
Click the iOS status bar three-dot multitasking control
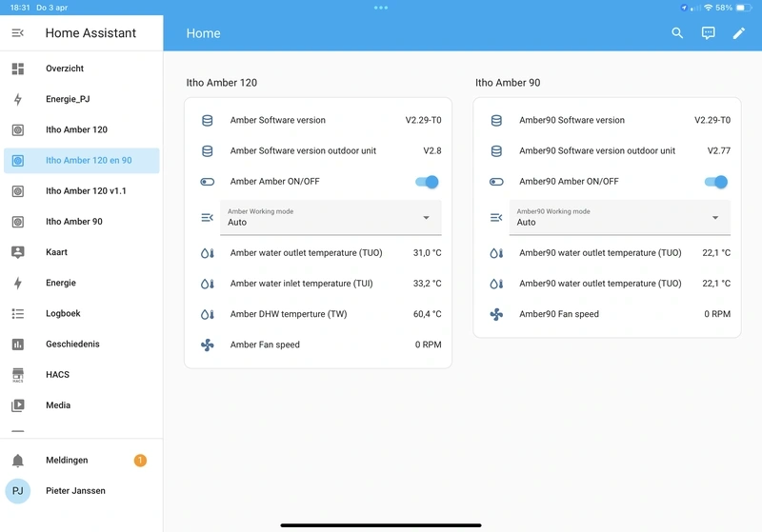point(381,8)
